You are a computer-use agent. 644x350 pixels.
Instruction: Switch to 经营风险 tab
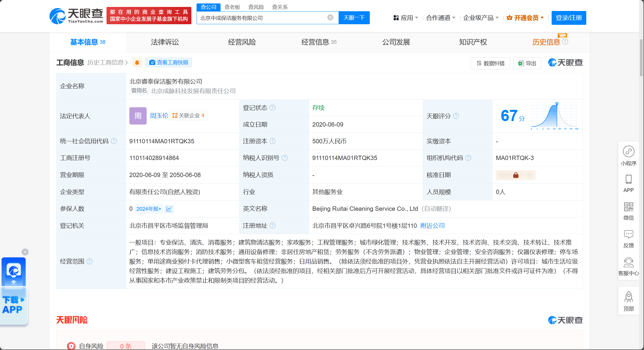click(x=242, y=42)
